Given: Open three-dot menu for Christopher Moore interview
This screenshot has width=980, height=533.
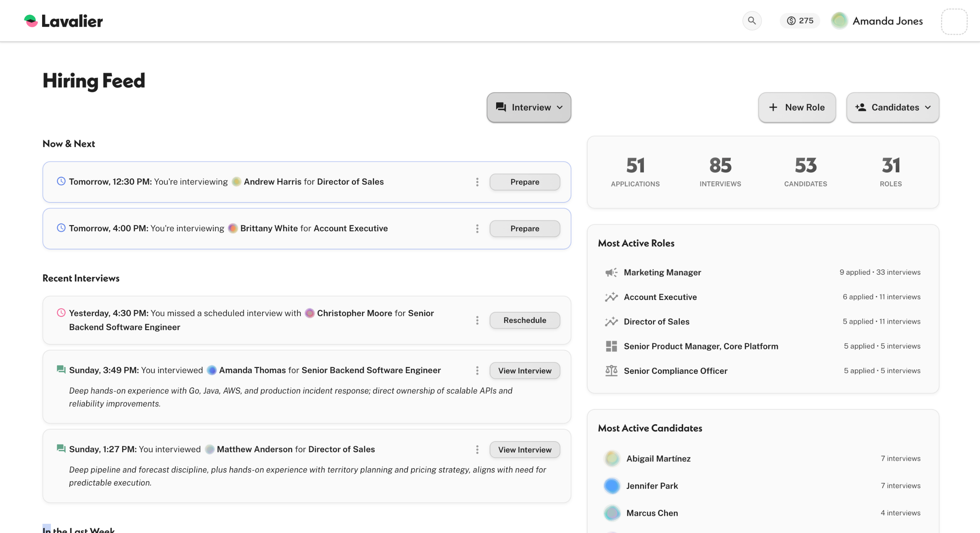Looking at the screenshot, I should 477,320.
